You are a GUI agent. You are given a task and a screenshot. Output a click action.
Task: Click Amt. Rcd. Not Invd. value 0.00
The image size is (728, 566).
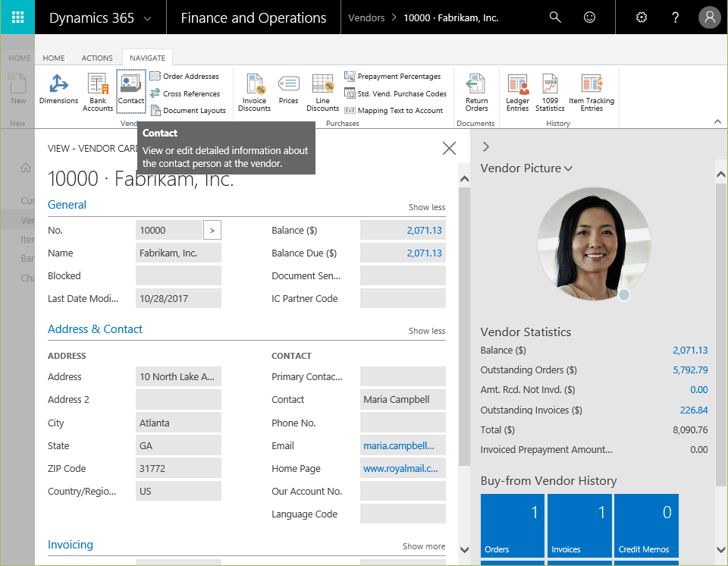click(698, 390)
